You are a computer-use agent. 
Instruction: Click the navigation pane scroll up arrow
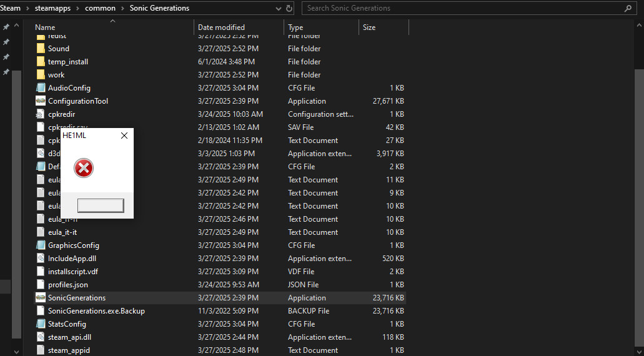[x=16, y=26]
